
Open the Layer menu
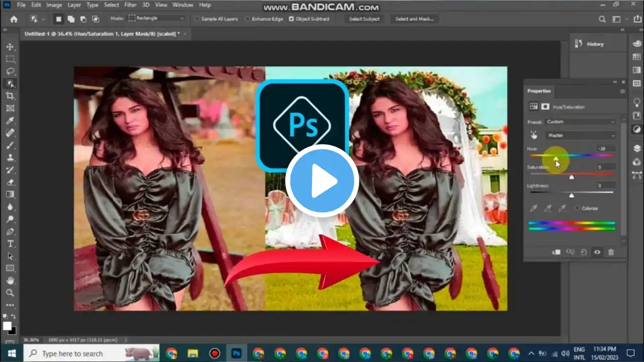click(x=74, y=5)
